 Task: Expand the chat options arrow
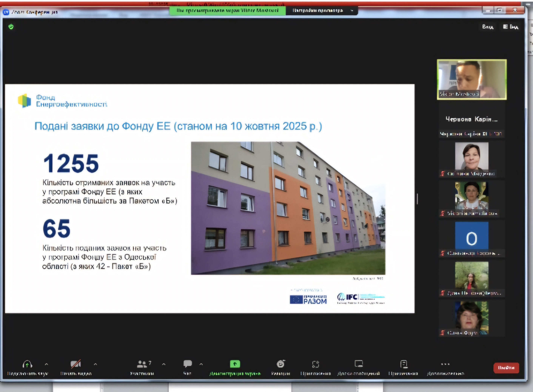click(x=201, y=364)
